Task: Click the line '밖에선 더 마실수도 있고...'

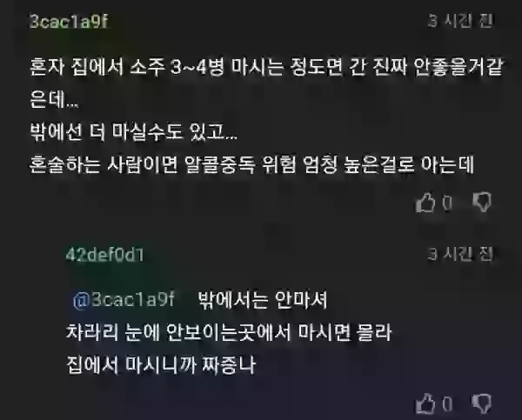Action: (x=133, y=132)
